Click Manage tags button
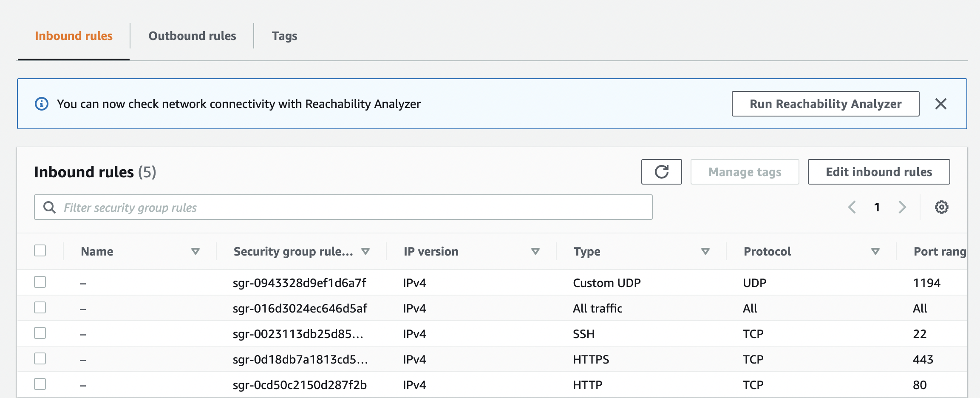The height and width of the screenshot is (398, 980). click(745, 172)
